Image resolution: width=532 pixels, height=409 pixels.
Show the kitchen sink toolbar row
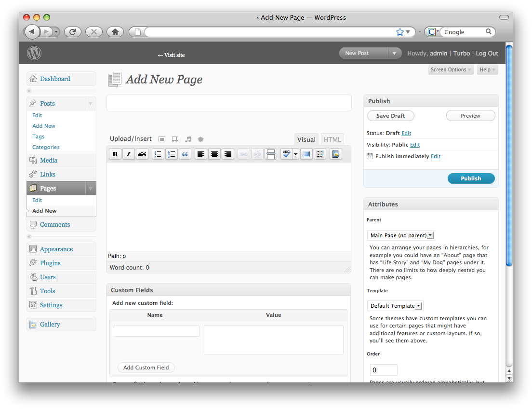(x=320, y=154)
